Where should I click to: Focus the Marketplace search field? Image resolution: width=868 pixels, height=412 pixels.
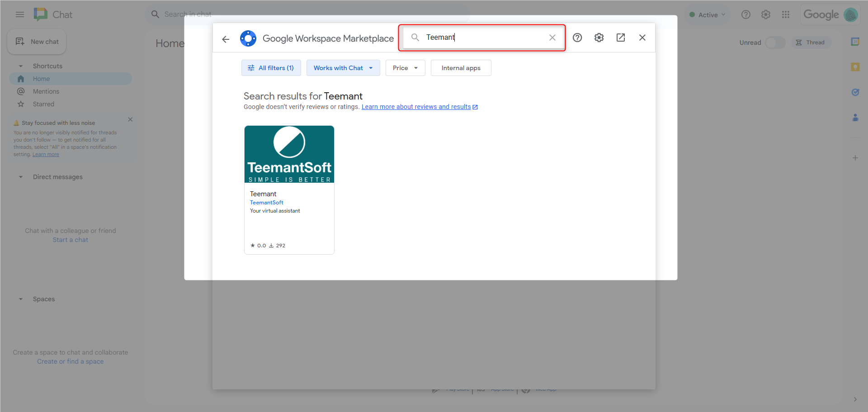point(483,38)
